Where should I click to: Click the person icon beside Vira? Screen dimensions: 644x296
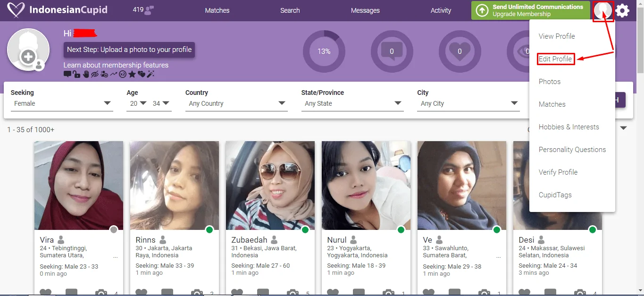[x=61, y=240]
